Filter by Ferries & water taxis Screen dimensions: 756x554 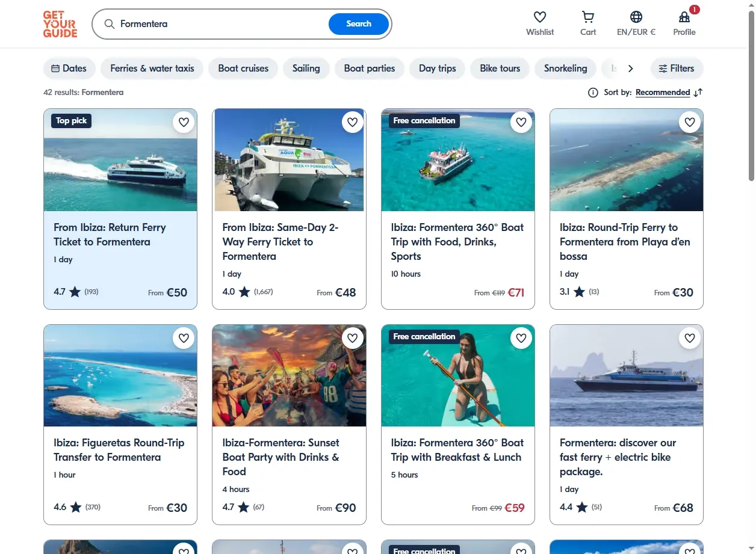coord(152,69)
